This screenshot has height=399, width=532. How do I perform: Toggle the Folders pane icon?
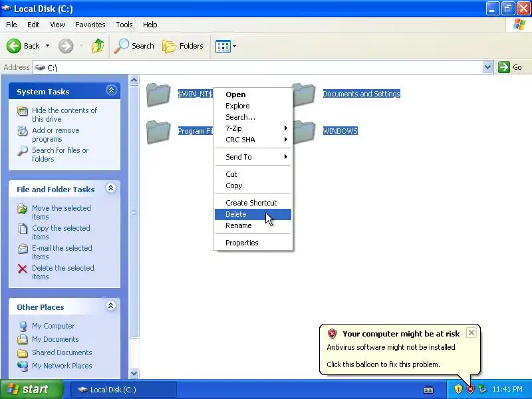click(169, 46)
